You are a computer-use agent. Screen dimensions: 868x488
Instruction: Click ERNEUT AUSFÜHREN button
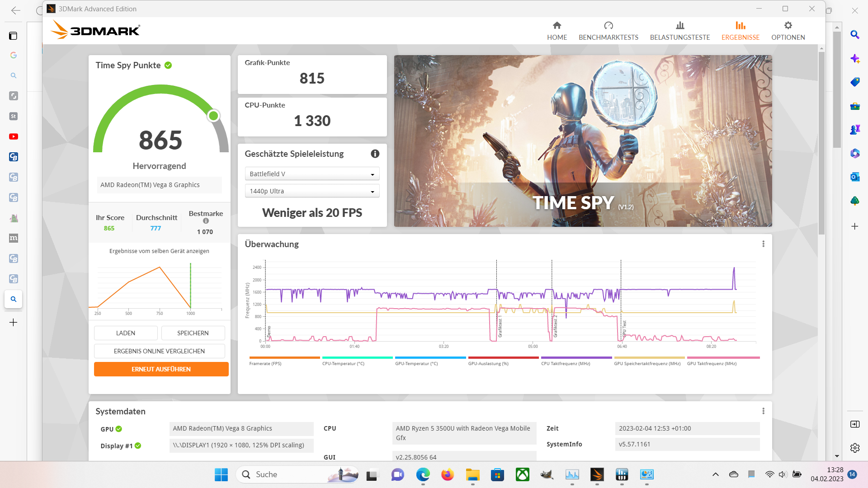(x=161, y=369)
